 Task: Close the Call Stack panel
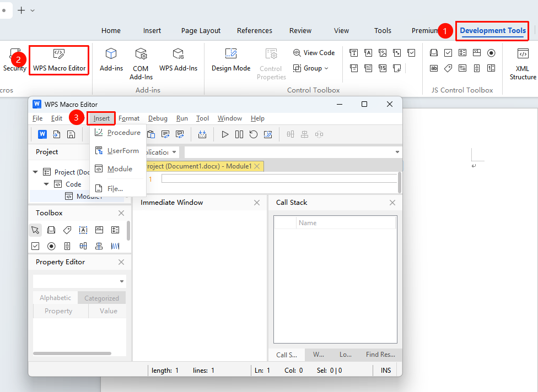point(392,203)
